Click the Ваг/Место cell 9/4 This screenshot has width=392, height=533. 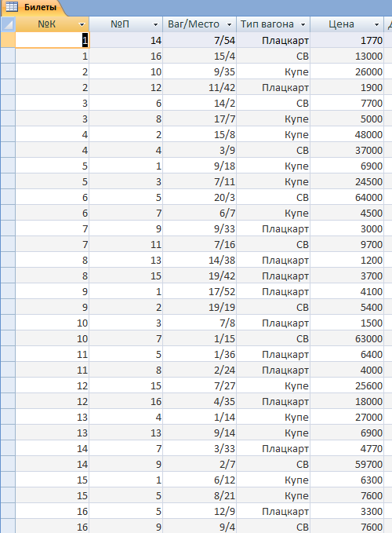pos(200,526)
